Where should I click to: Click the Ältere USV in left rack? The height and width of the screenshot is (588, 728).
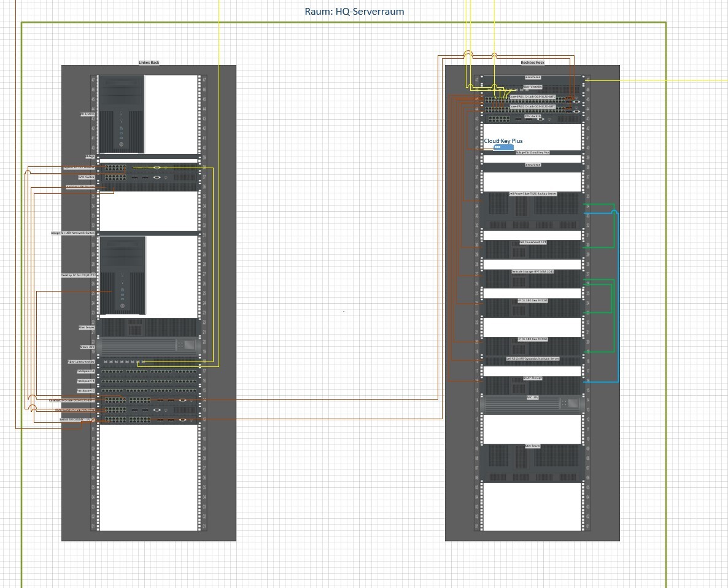[x=149, y=347]
